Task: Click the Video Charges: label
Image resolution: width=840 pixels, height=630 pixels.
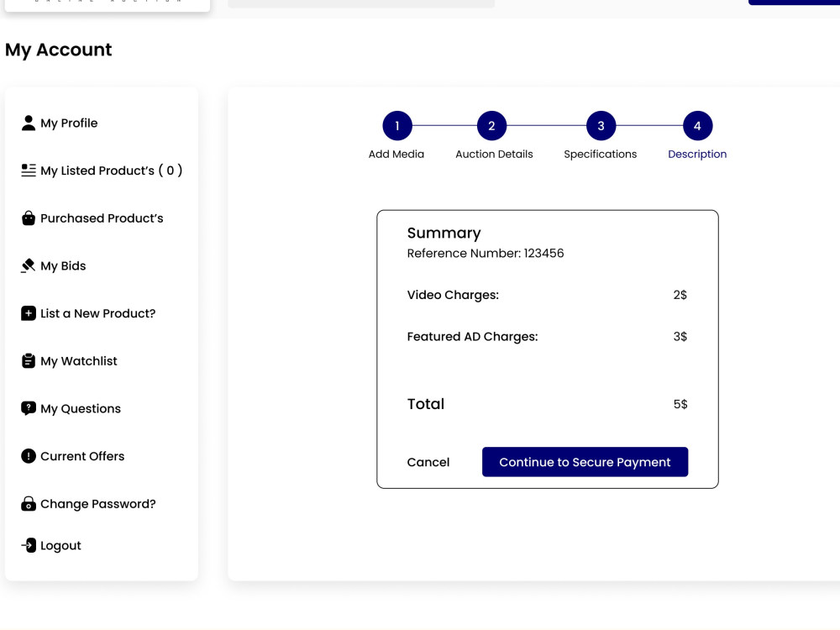Action: (453, 295)
